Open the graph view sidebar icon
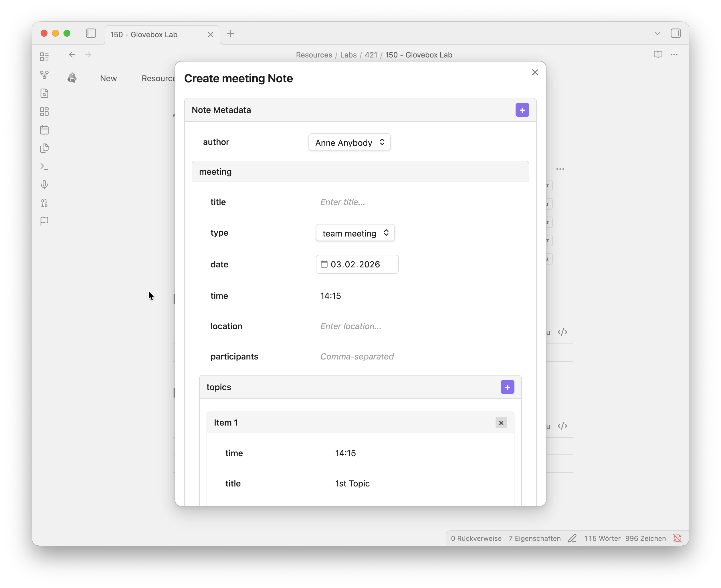This screenshot has width=721, height=588. pyautogui.click(x=44, y=75)
